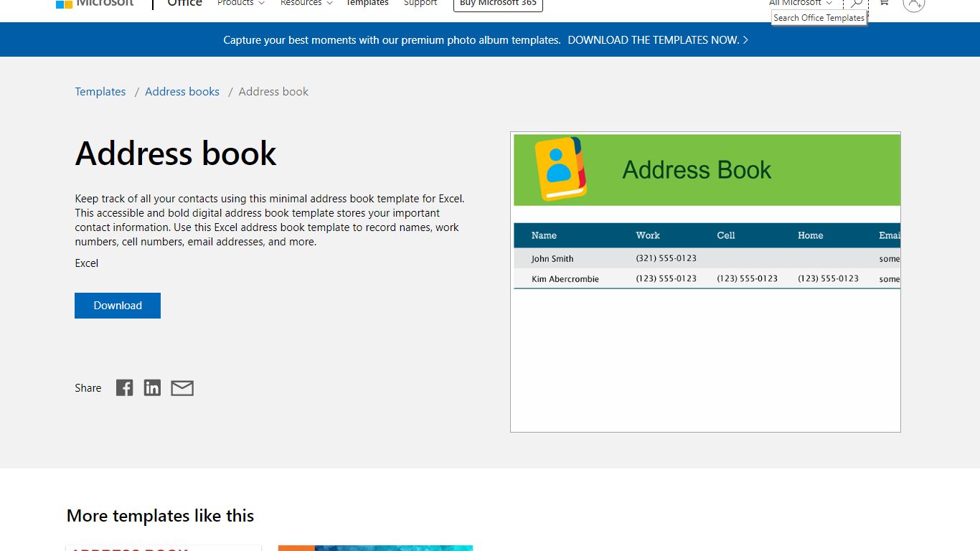
Task: Click the Name column header in preview
Action: [544, 235]
